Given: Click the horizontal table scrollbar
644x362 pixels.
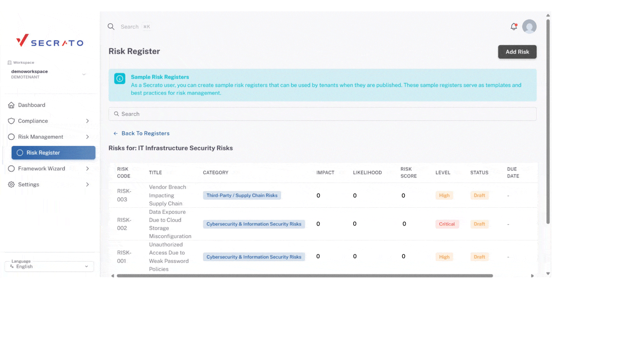Looking at the screenshot, I should pos(305,276).
